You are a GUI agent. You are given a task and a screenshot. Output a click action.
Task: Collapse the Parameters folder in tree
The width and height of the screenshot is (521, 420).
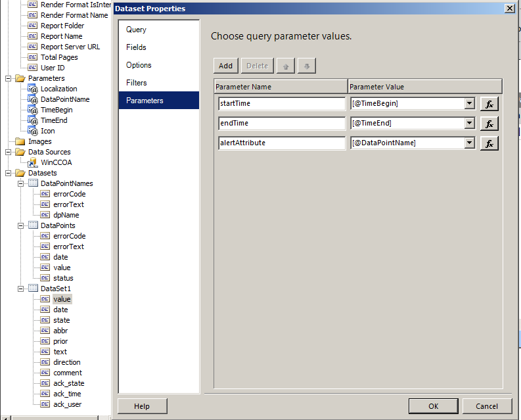click(9, 78)
